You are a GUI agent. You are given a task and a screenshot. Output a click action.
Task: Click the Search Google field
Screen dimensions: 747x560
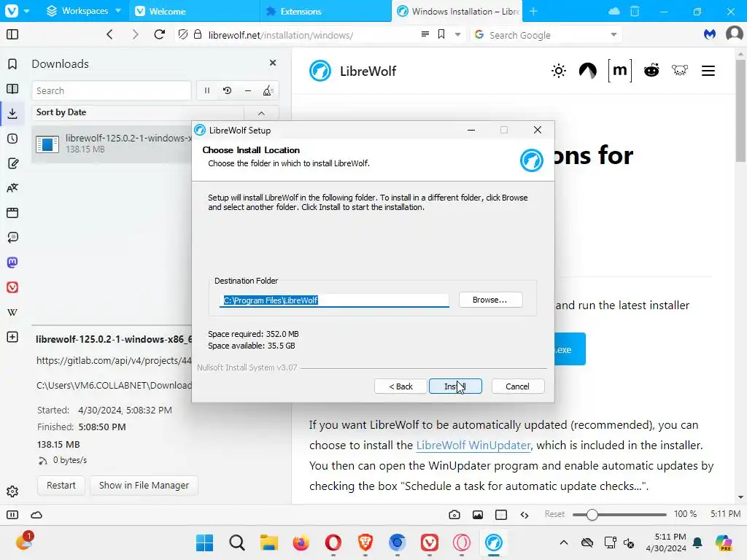click(x=546, y=35)
